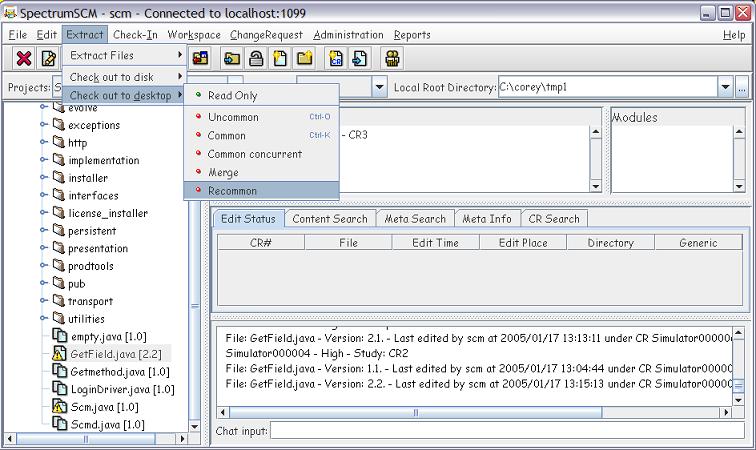Click the Edit Time column header

click(x=435, y=243)
